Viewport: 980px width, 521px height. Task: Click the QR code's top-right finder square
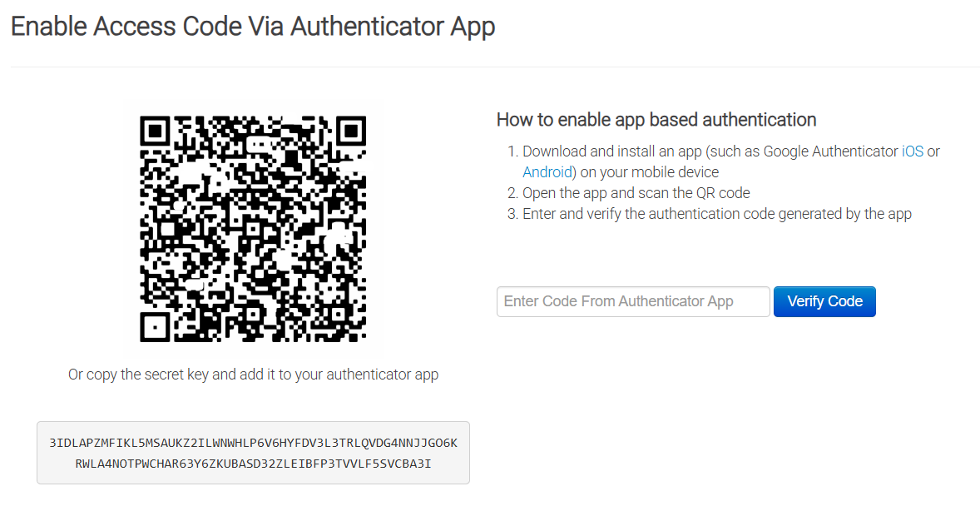350,131
